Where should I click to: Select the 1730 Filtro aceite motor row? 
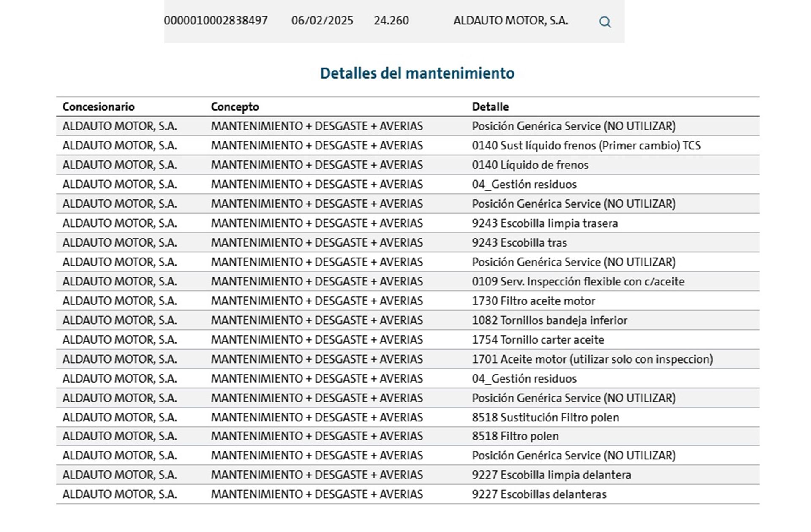[x=408, y=301]
